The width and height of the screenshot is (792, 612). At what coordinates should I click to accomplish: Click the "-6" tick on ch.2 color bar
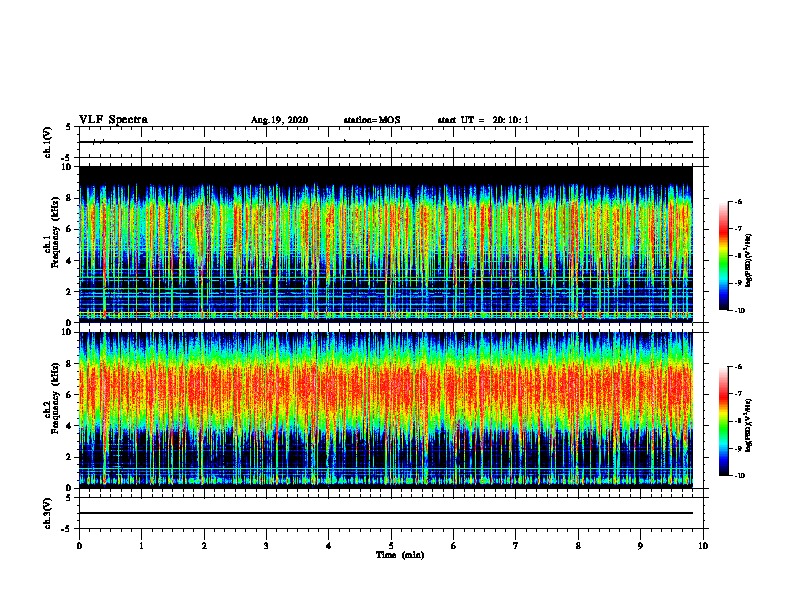[x=738, y=367]
